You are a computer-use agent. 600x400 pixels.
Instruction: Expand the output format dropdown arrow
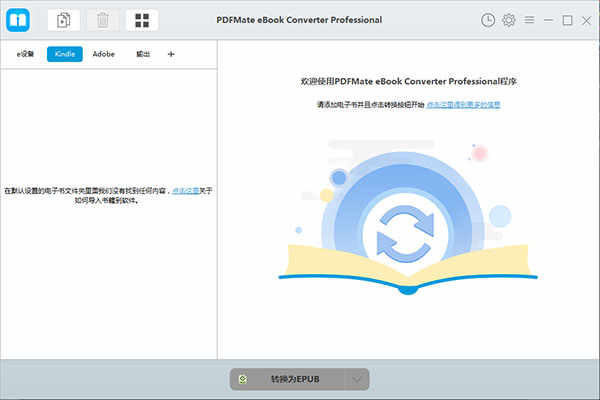point(357,379)
